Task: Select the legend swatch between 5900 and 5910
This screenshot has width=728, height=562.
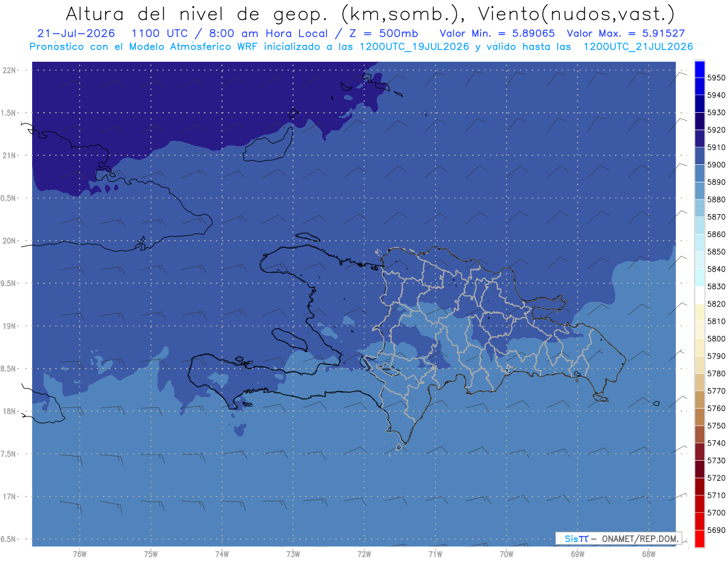Action: (699, 156)
